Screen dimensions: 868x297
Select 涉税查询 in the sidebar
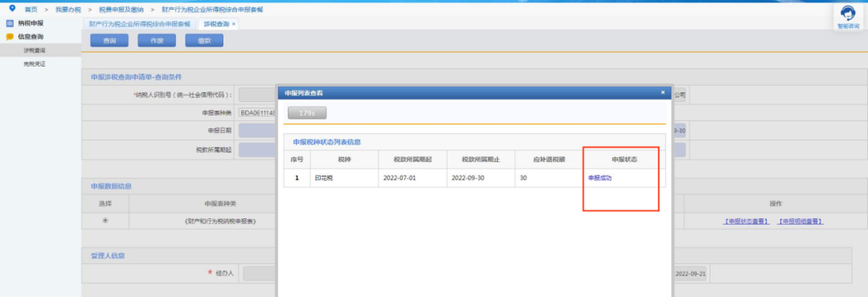(35, 51)
